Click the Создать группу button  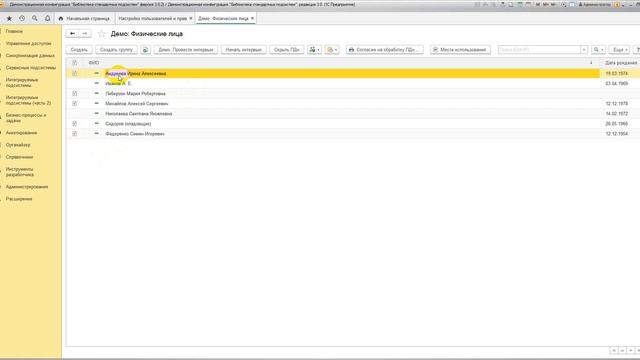[116, 50]
